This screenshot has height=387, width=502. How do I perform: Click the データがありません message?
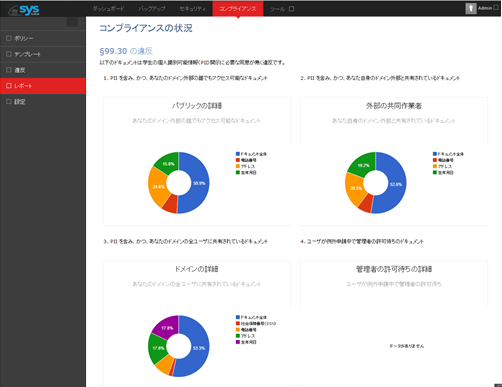coord(406,346)
